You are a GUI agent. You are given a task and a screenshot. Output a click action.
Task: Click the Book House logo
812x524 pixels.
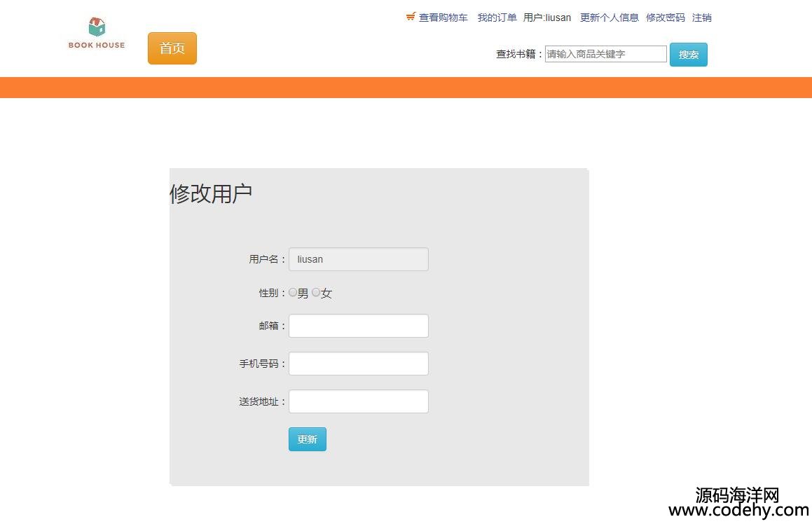pyautogui.click(x=97, y=34)
